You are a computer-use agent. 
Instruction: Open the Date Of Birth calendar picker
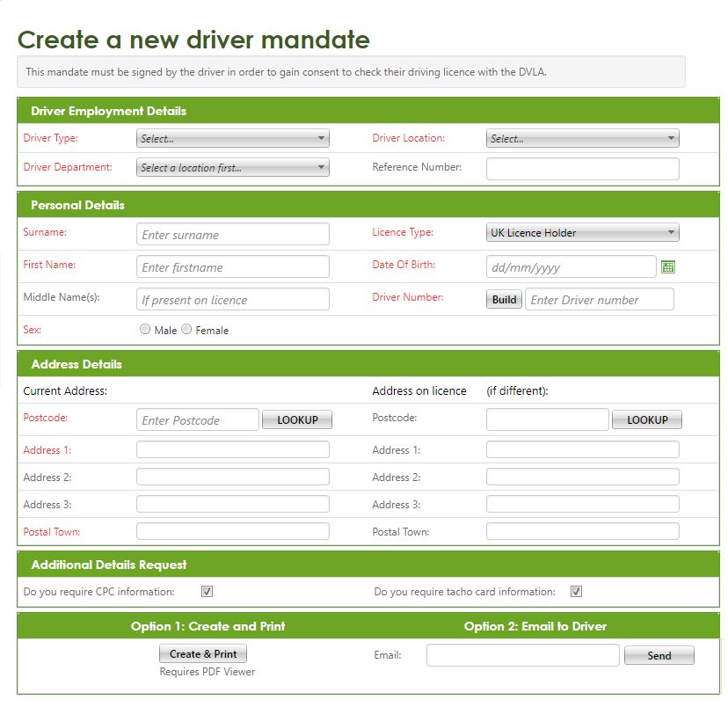point(667,267)
